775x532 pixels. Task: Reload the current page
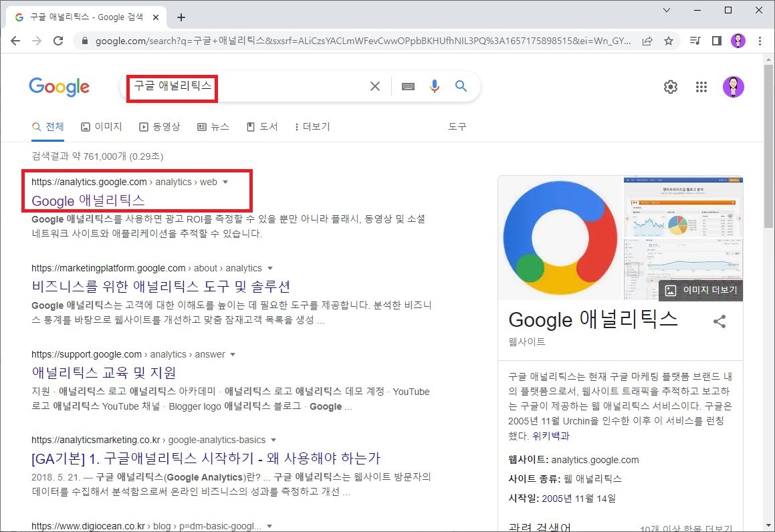(58, 41)
